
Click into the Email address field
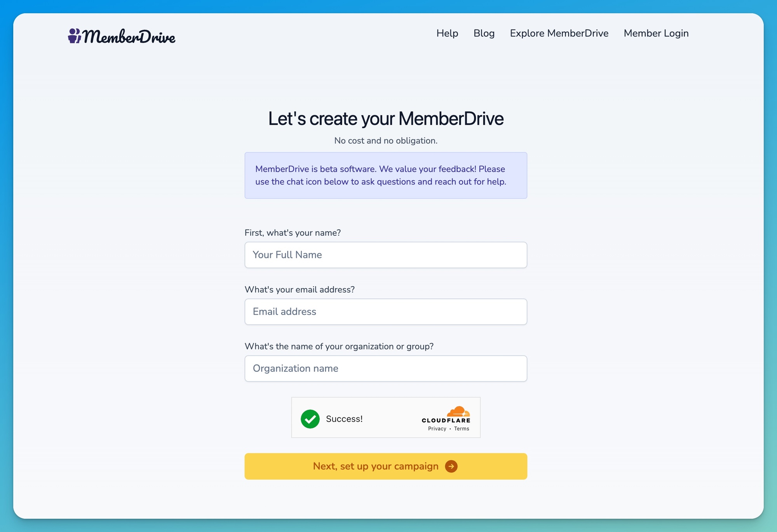coord(386,311)
